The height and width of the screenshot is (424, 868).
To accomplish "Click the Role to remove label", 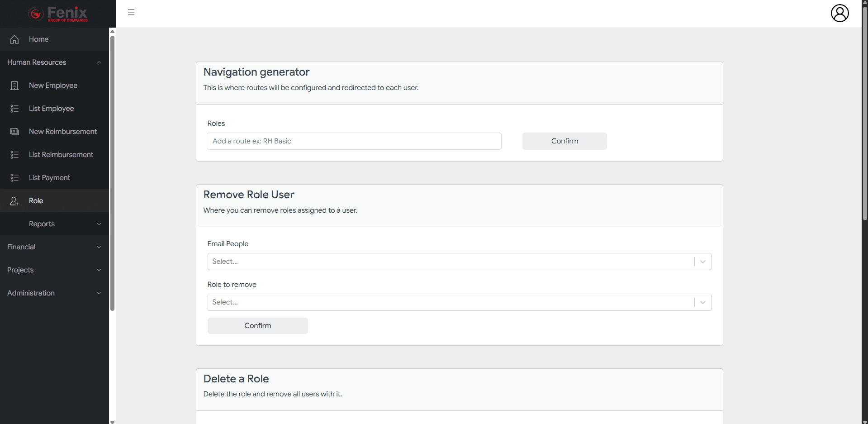I will 232,285.
